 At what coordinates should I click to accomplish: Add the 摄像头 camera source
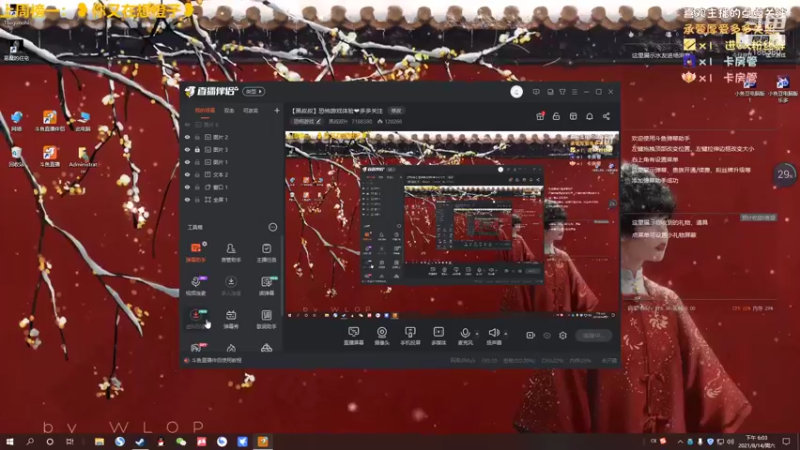pyautogui.click(x=382, y=336)
